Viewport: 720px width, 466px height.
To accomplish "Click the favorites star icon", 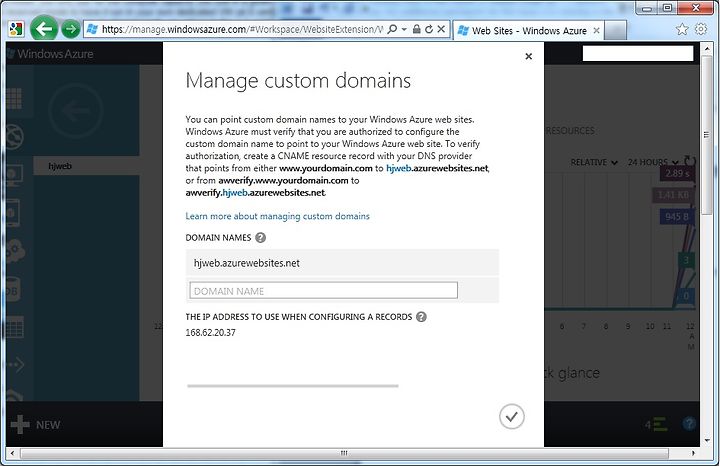I will [x=682, y=29].
